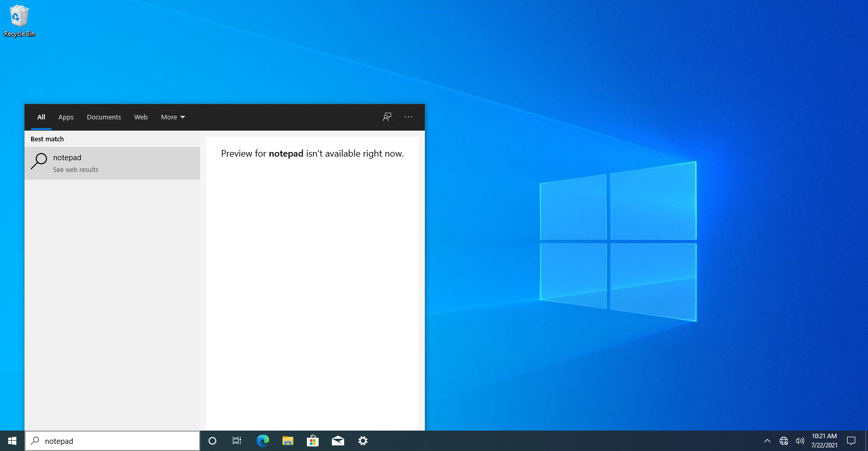Launch Microsoft Edge from the taskbar

(x=262, y=441)
